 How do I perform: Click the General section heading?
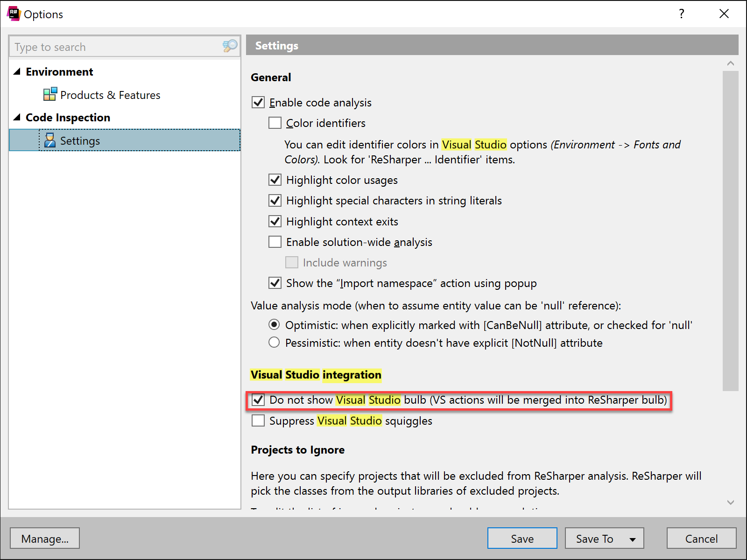tap(271, 77)
